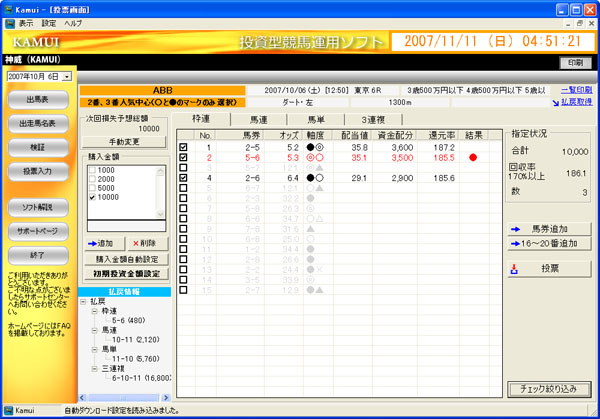This screenshot has height=419, width=600.
Task: Uncheck the row 1 馬券 2-5 checkbox
Action: pos(182,147)
